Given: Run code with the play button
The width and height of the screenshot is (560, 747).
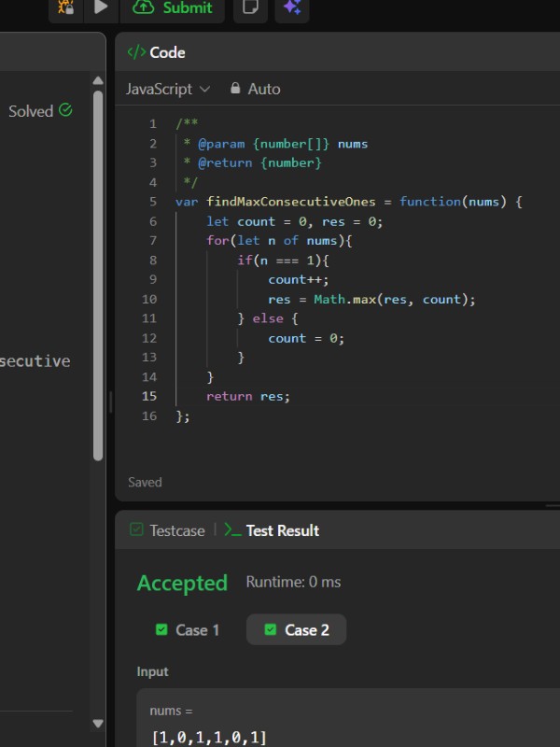Looking at the screenshot, I should coord(101,7).
